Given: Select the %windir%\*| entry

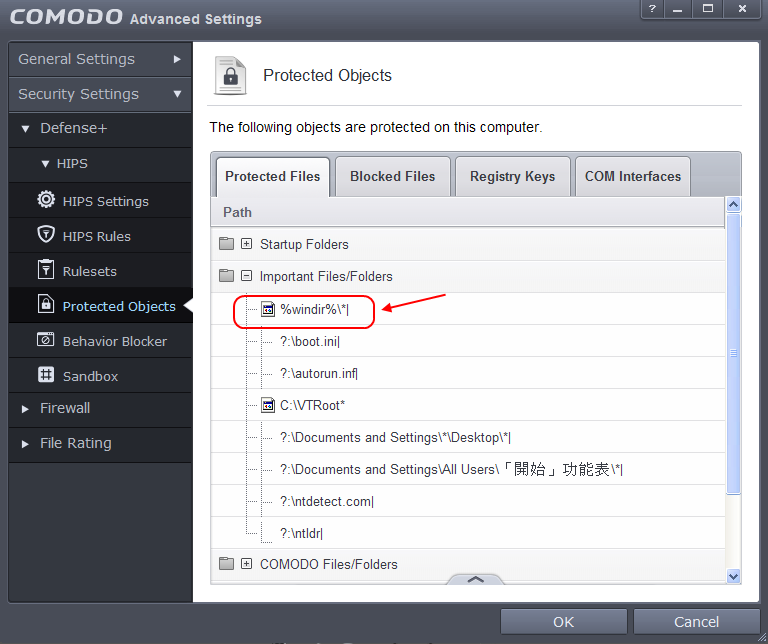Looking at the screenshot, I should (468, 309).
